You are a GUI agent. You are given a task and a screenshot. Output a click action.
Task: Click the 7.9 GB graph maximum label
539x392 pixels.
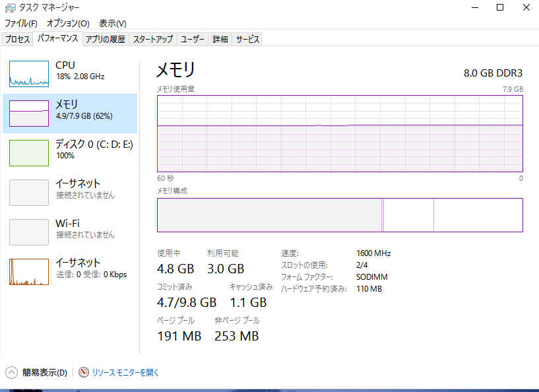[x=513, y=89]
